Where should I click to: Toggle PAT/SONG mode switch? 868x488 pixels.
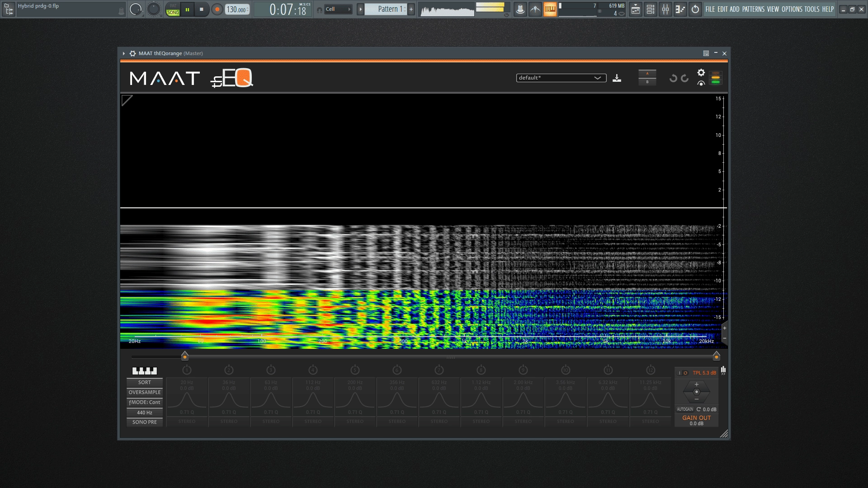pos(173,9)
